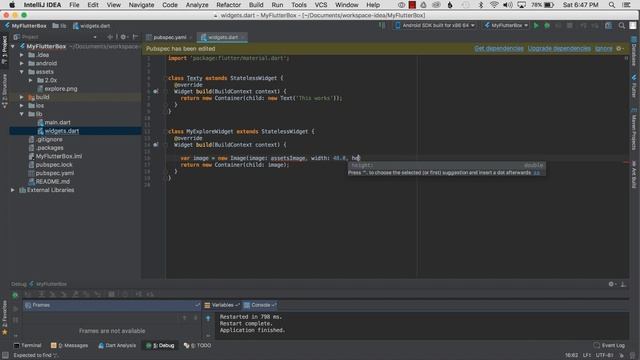This screenshot has height=360, width=640.
Task: Open the Messages tool window
Action: coord(69,345)
